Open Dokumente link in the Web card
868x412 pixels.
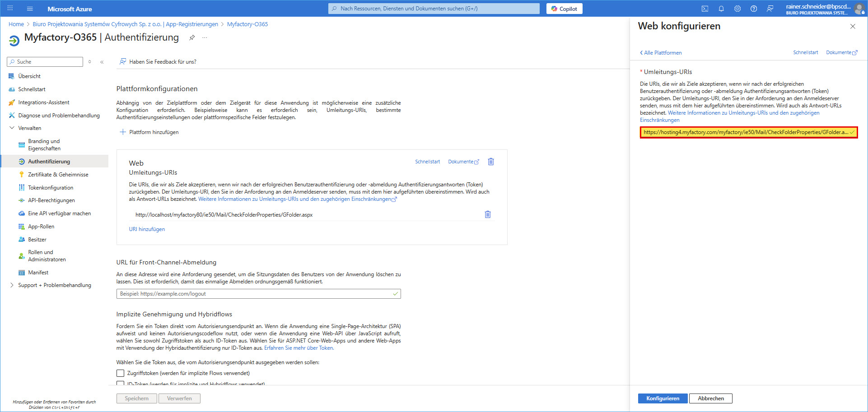click(x=463, y=162)
